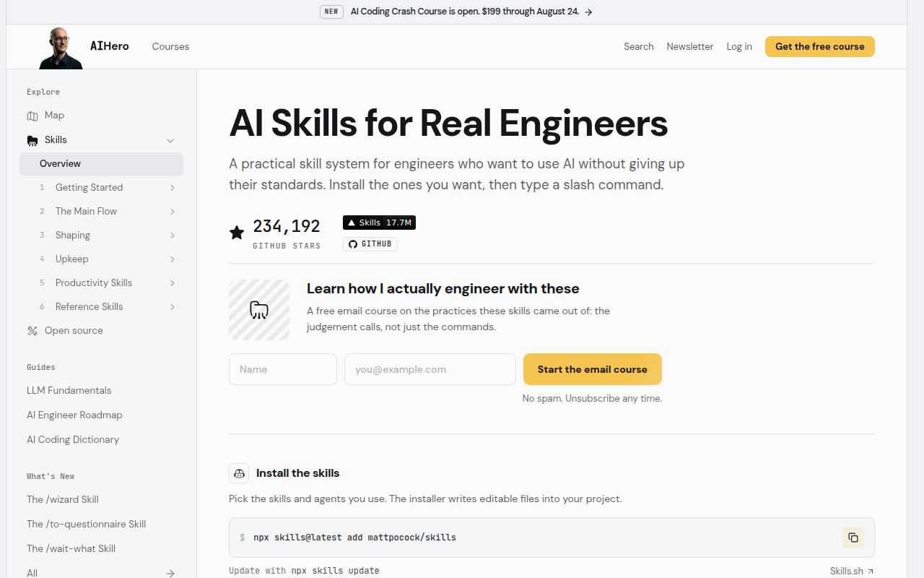Click Log in
This screenshot has width=924, height=578.
pos(739,46)
